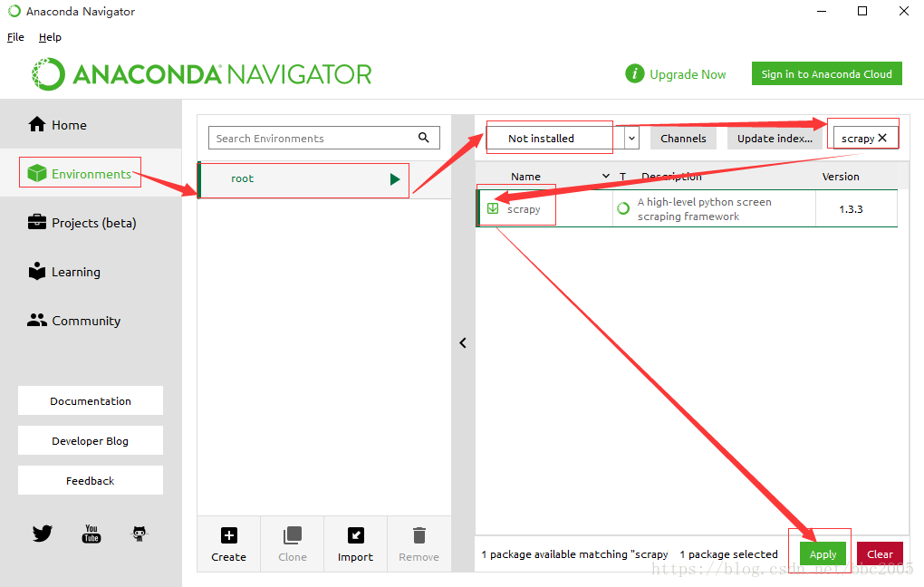The height and width of the screenshot is (587, 924).
Task: Click the scrapy package name
Action: pos(524,209)
